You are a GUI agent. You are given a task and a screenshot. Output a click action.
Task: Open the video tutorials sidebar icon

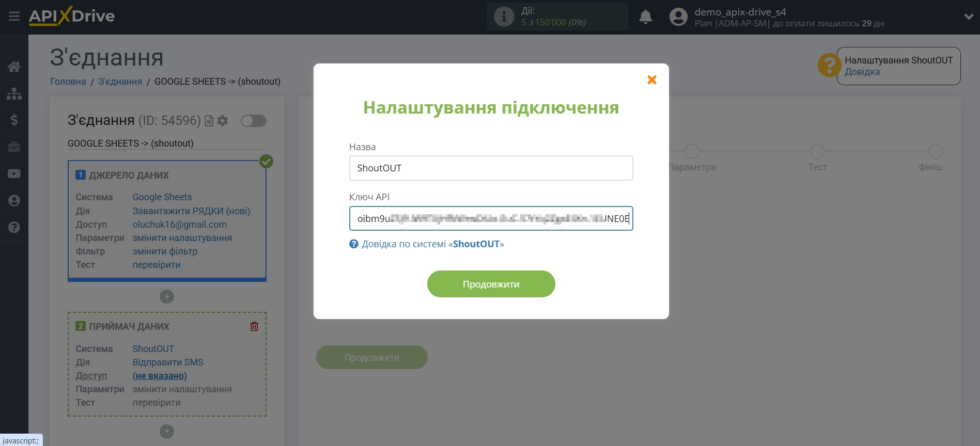pyautogui.click(x=14, y=174)
